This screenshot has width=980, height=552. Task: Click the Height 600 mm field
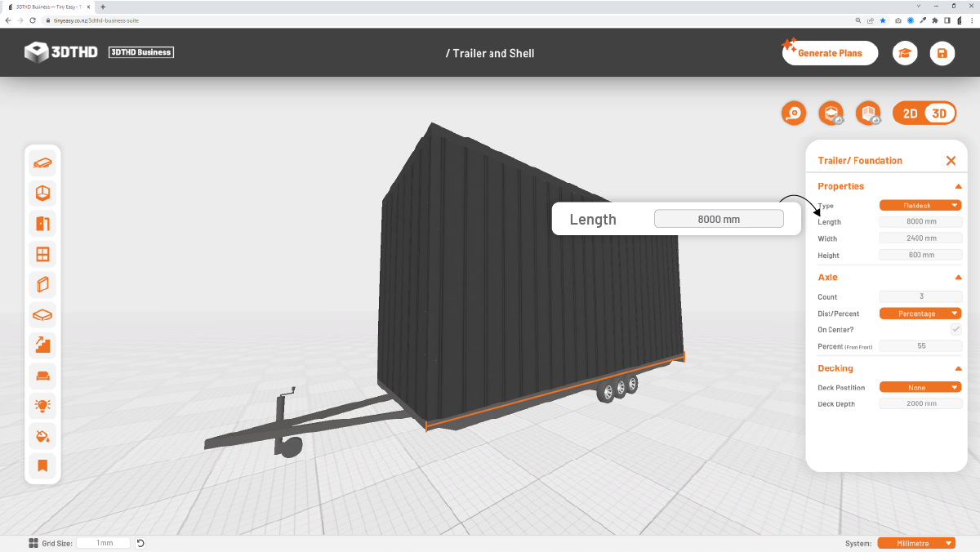coord(920,255)
